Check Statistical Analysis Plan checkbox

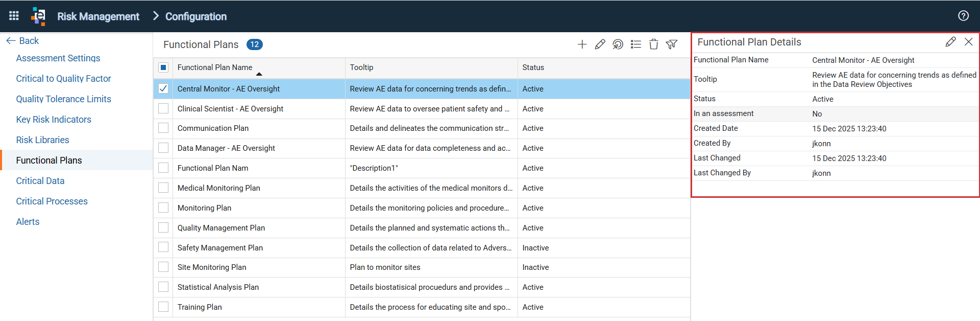coord(163,287)
